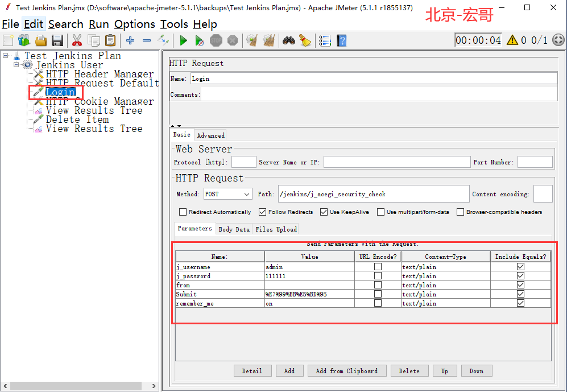567x392 pixels.
Task: Click the Path field
Action: pyautogui.click(x=374, y=194)
